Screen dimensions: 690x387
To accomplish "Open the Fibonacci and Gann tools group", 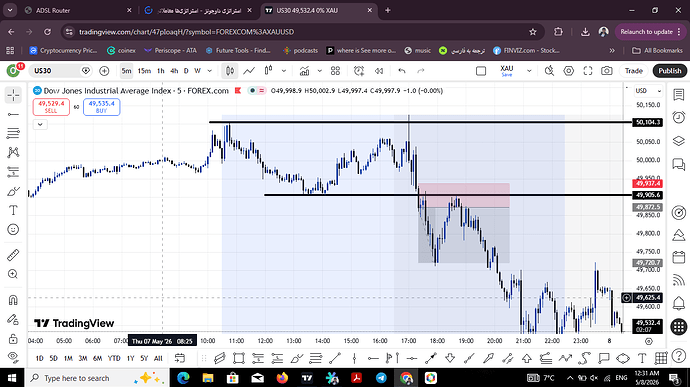I will 13,133.
